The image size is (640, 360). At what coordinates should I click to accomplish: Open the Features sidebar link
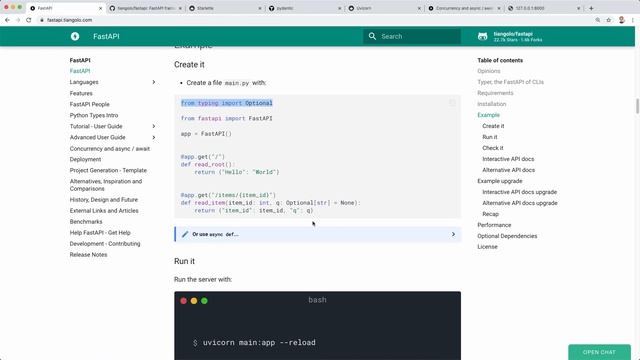(x=81, y=93)
